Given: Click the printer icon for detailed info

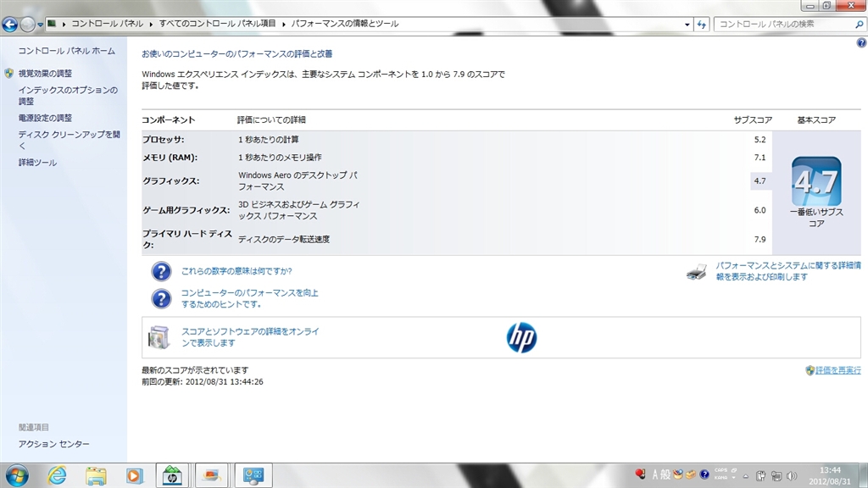Looking at the screenshot, I should point(697,272).
